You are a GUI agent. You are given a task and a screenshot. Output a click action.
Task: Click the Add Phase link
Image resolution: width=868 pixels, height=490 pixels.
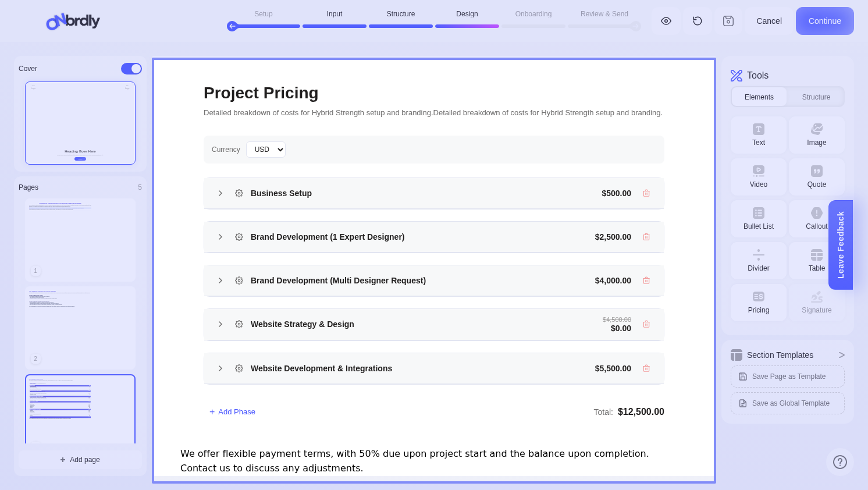(x=233, y=412)
